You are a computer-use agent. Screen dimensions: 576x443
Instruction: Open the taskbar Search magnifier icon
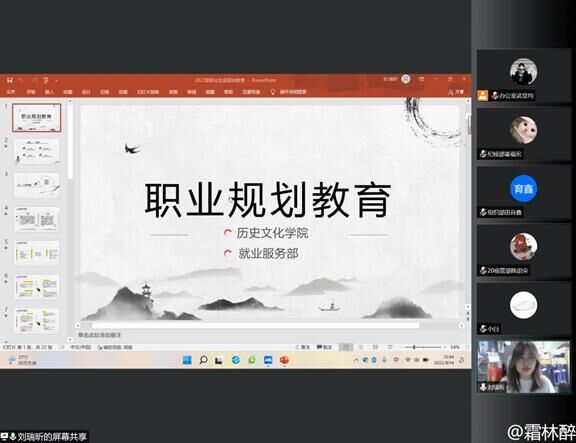point(203,360)
